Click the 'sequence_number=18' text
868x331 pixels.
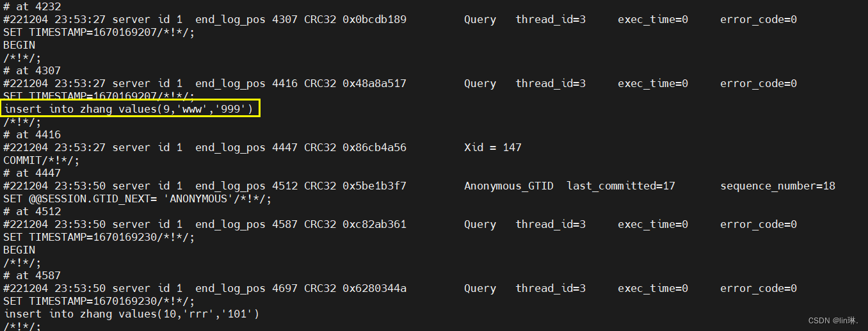(x=777, y=186)
